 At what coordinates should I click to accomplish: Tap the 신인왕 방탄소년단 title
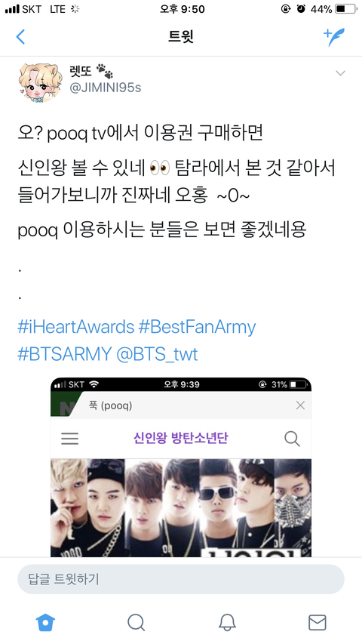[x=180, y=438]
